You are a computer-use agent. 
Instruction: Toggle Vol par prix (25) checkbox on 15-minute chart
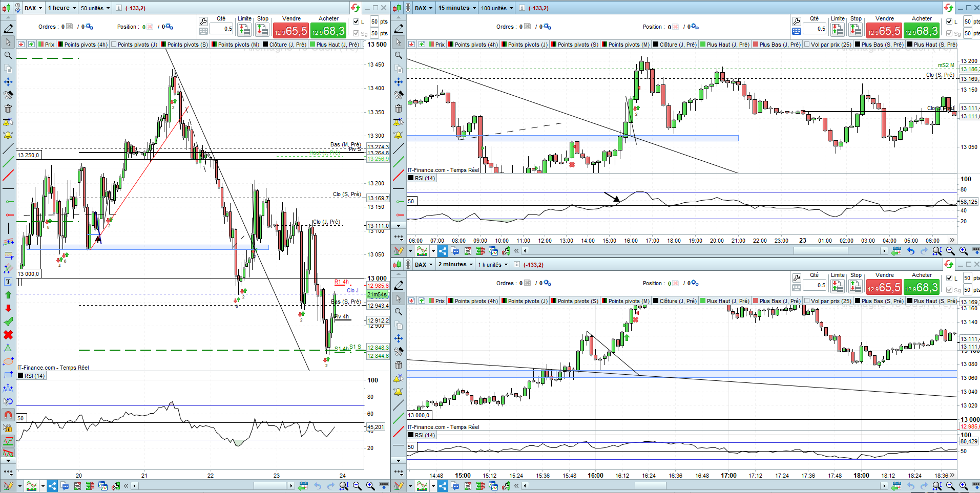807,45
